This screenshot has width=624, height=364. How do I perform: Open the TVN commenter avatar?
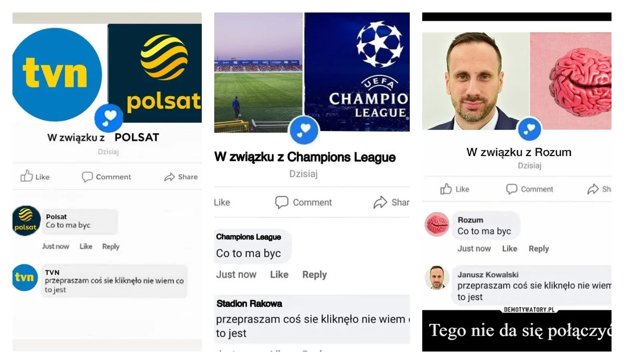coord(25,277)
